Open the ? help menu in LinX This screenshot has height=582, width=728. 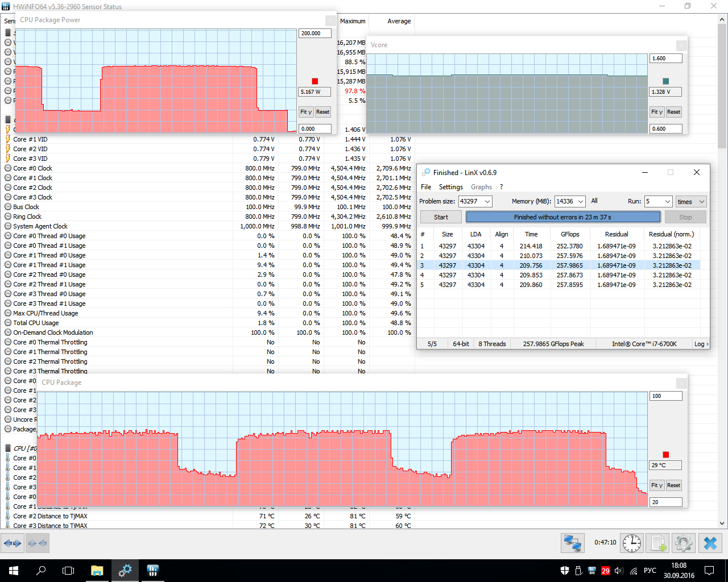(x=502, y=187)
